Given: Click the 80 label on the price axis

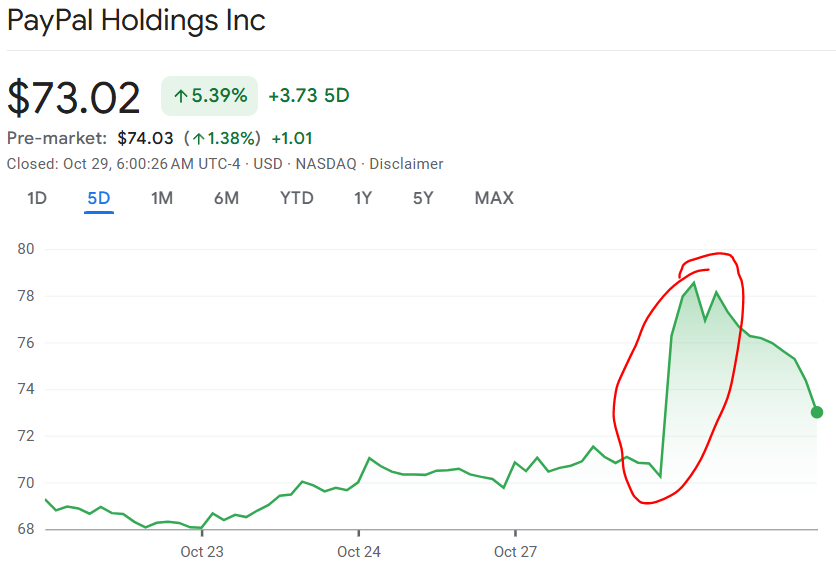Looking at the screenshot, I should tap(27, 249).
